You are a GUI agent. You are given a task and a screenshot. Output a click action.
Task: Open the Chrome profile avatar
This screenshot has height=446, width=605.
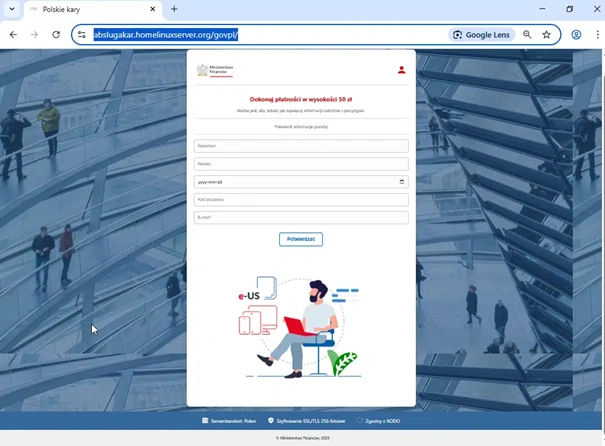[x=576, y=34]
